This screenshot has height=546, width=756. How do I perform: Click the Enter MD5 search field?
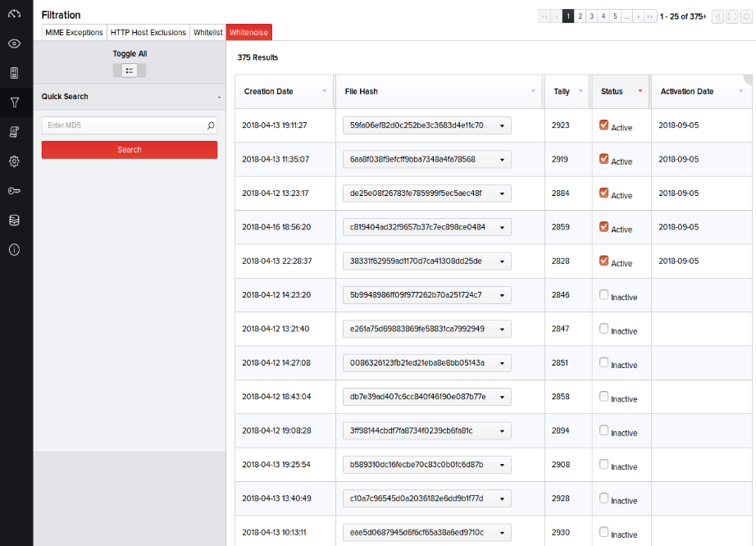123,125
